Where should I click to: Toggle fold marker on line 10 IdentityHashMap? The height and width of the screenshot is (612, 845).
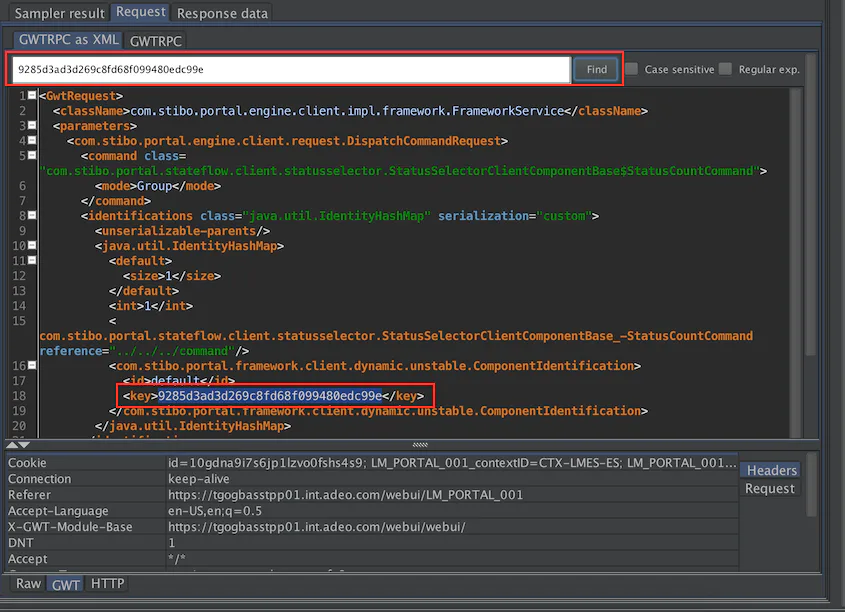[32, 245]
